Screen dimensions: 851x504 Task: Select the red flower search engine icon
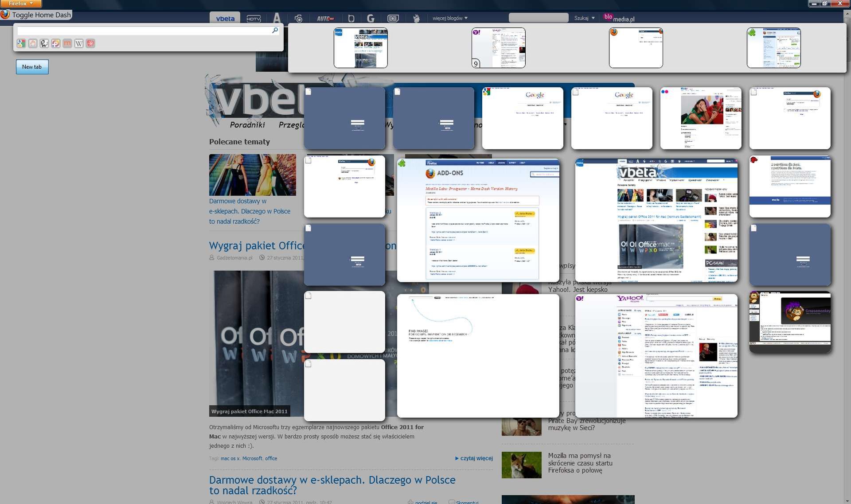coord(90,43)
